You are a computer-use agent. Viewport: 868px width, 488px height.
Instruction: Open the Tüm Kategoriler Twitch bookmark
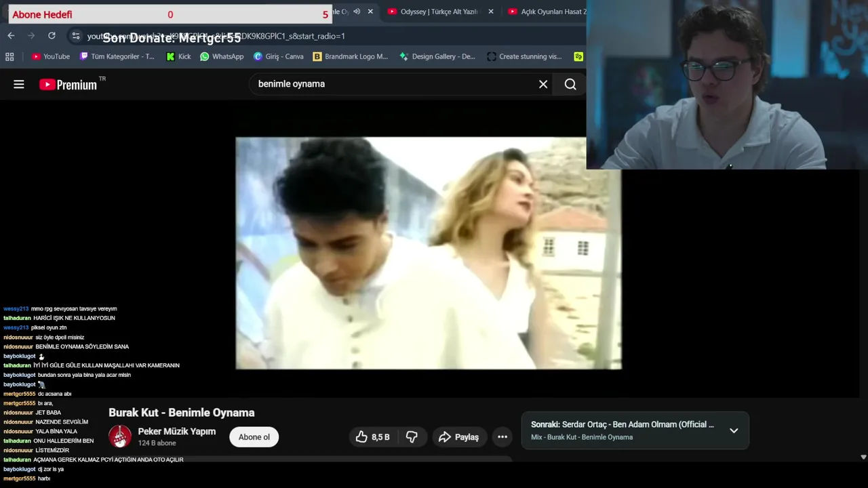(x=117, y=57)
